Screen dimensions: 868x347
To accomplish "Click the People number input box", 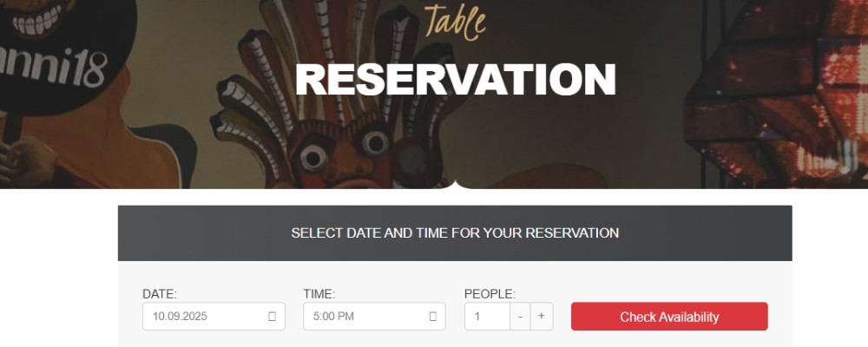I will [x=486, y=317].
